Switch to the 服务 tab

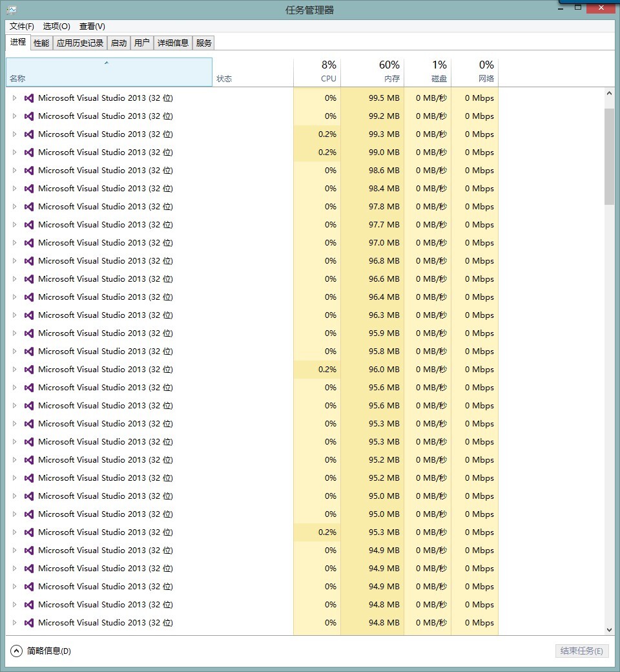204,43
